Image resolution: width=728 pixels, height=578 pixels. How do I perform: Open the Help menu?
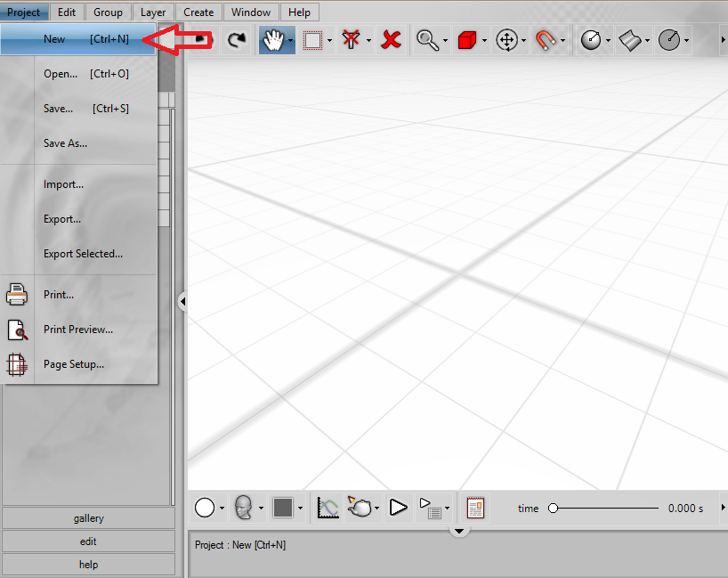(x=299, y=12)
